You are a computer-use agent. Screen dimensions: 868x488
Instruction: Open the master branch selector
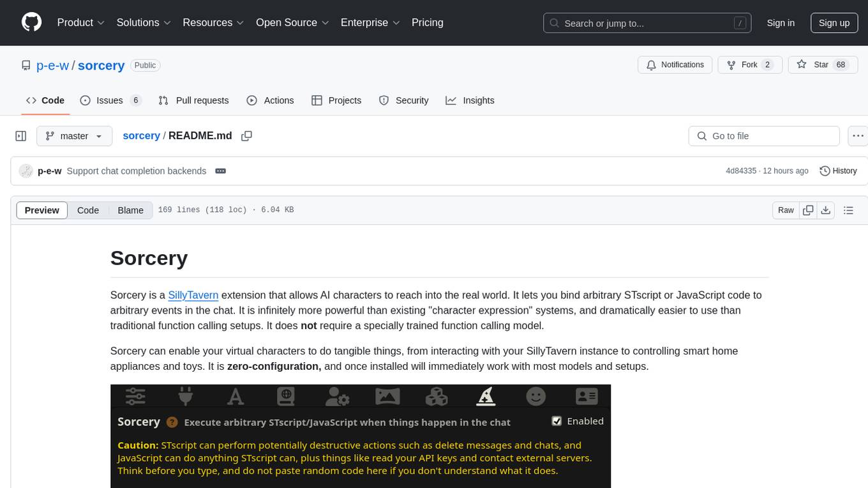pyautogui.click(x=74, y=136)
